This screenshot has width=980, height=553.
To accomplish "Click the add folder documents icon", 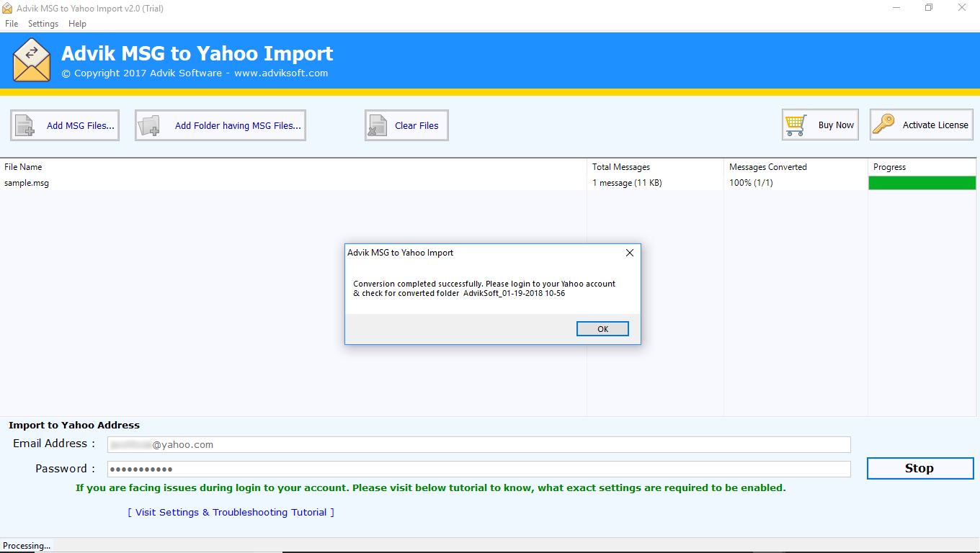I will (150, 125).
